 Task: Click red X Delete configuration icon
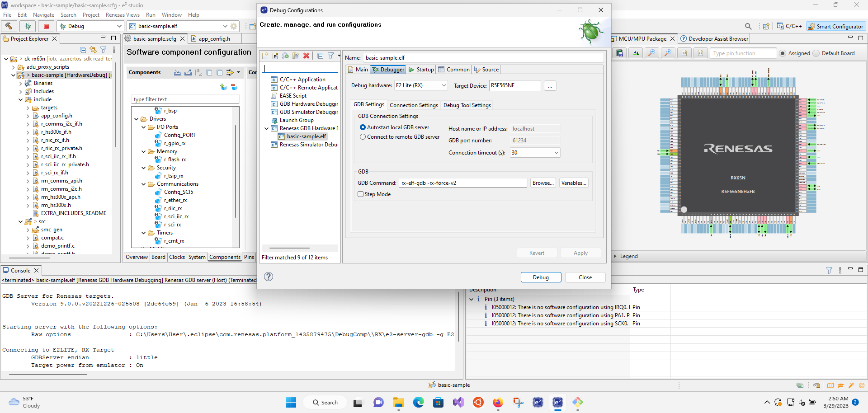click(307, 56)
